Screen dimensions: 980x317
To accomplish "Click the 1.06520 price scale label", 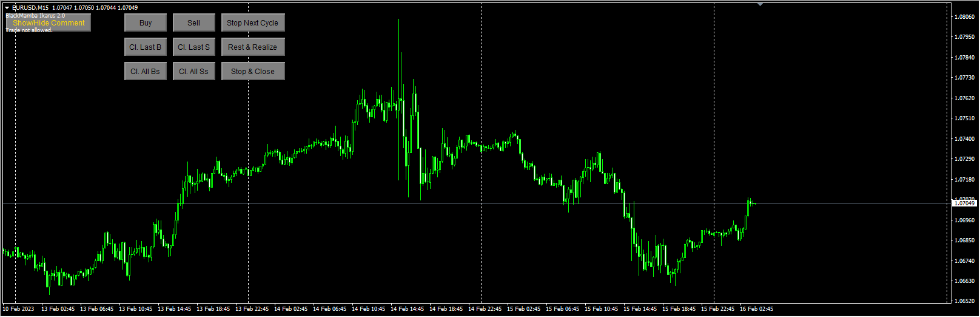I will (964, 301).
